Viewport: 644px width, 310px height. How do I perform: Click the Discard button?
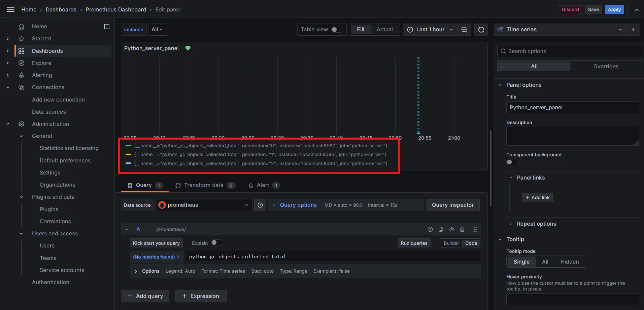click(570, 9)
